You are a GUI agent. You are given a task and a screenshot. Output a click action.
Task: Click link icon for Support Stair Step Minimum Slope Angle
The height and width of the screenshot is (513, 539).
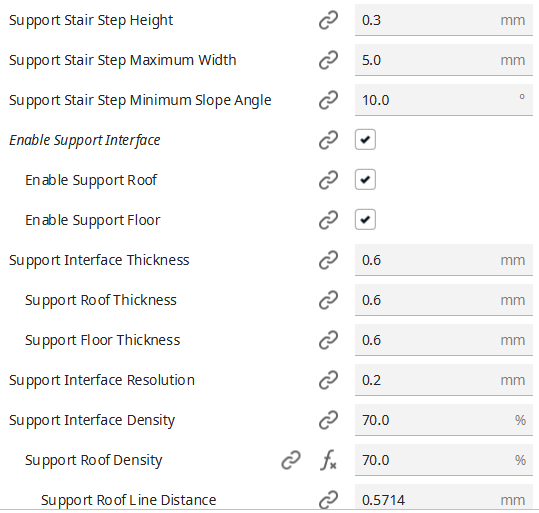pos(328,100)
